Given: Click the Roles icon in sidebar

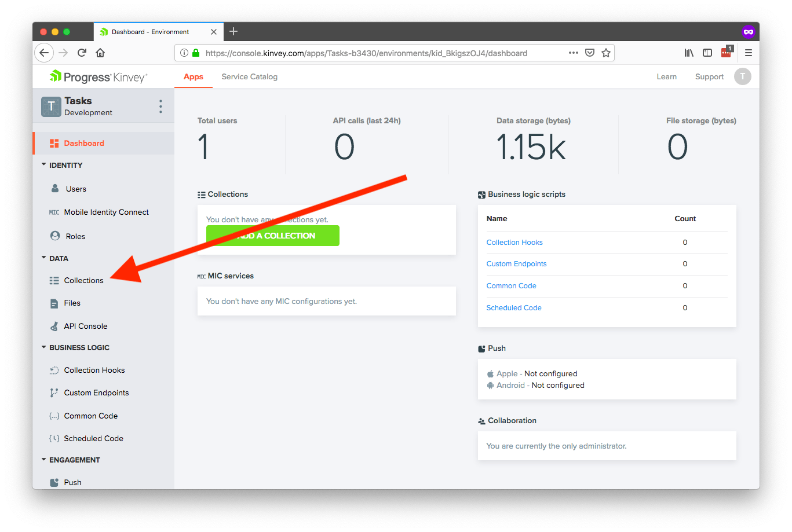Looking at the screenshot, I should 55,236.
